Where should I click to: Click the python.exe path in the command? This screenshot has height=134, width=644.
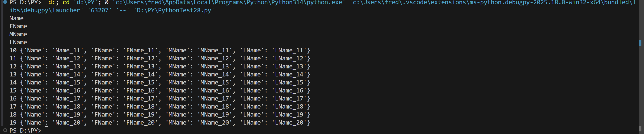pyautogui.click(x=228, y=3)
